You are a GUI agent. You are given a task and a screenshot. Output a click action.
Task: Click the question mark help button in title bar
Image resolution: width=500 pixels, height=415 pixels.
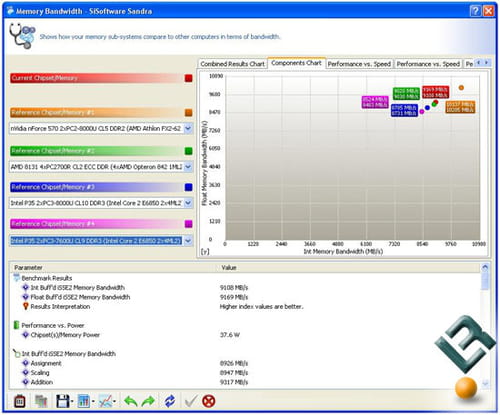click(x=475, y=11)
